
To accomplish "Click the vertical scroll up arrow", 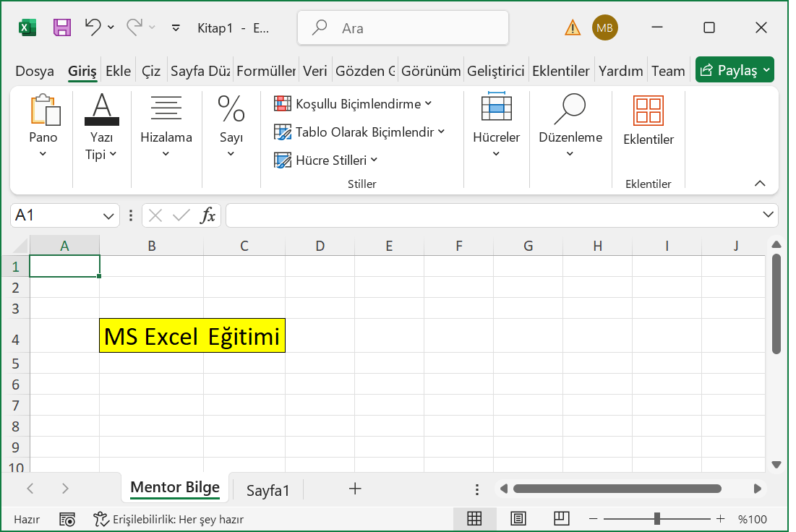I will pyautogui.click(x=776, y=245).
